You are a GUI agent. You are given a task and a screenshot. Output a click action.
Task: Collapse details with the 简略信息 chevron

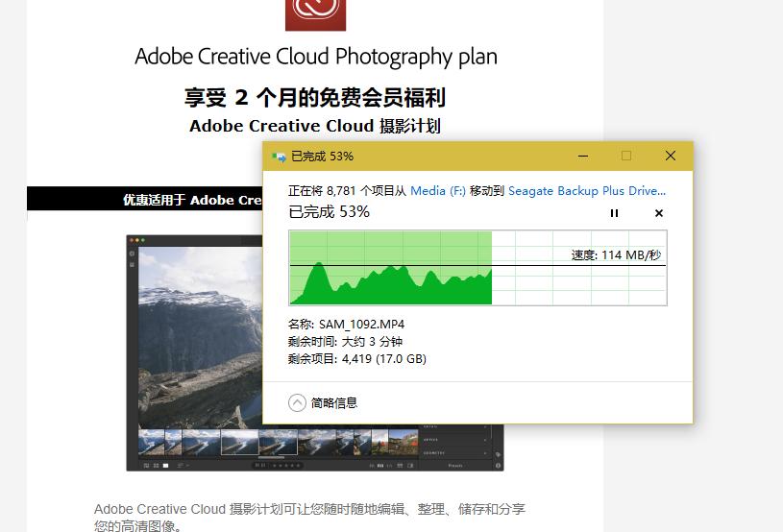point(297,402)
